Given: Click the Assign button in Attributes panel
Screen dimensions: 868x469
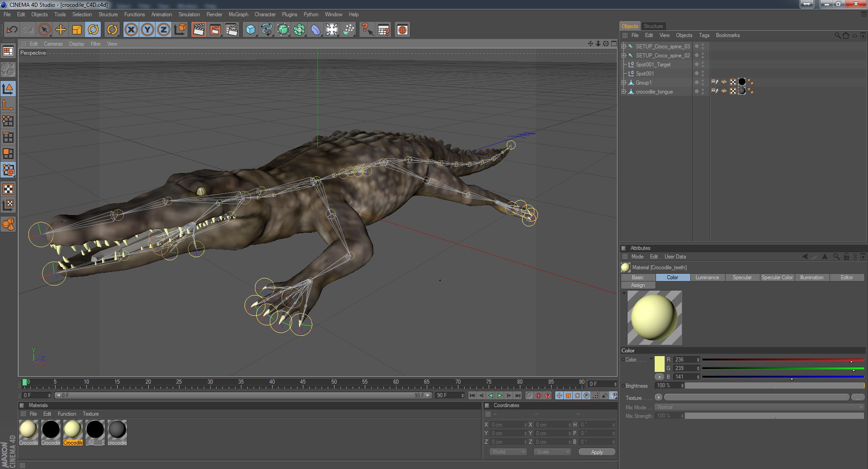Looking at the screenshot, I should (638, 285).
